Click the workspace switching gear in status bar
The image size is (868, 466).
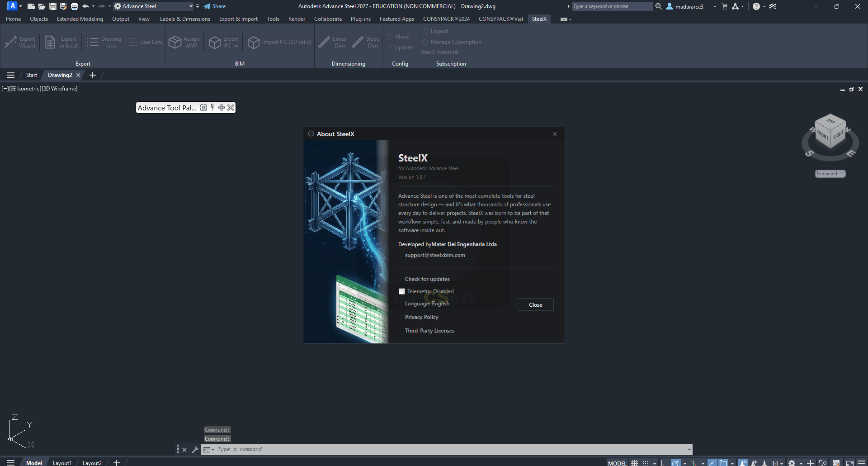point(792,463)
